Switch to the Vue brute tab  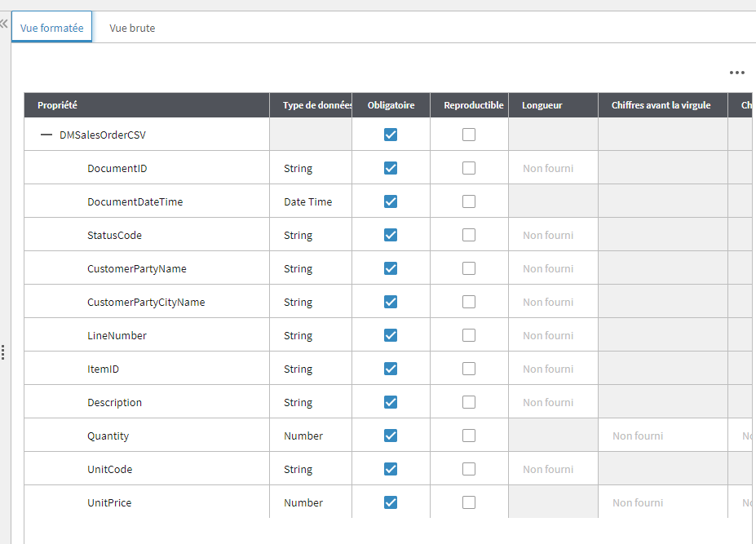pyautogui.click(x=132, y=28)
